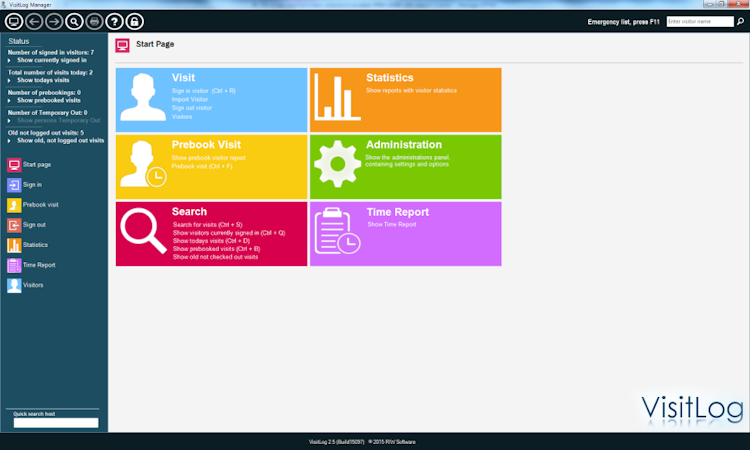Open the Administration tile heading

coord(404,144)
